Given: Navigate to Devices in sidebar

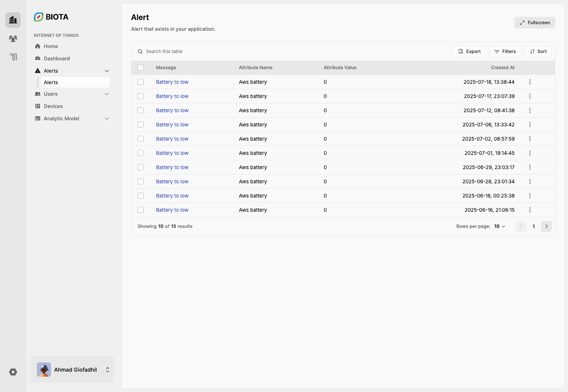Looking at the screenshot, I should pos(53,106).
